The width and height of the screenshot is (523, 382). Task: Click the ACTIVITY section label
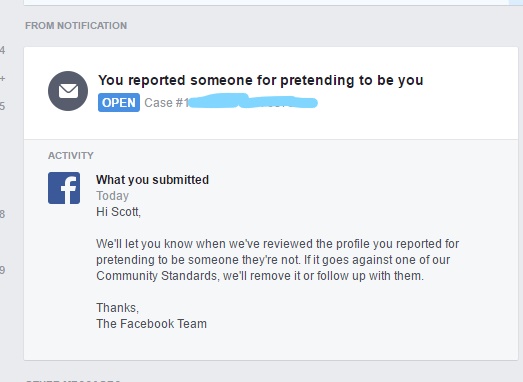[71, 155]
